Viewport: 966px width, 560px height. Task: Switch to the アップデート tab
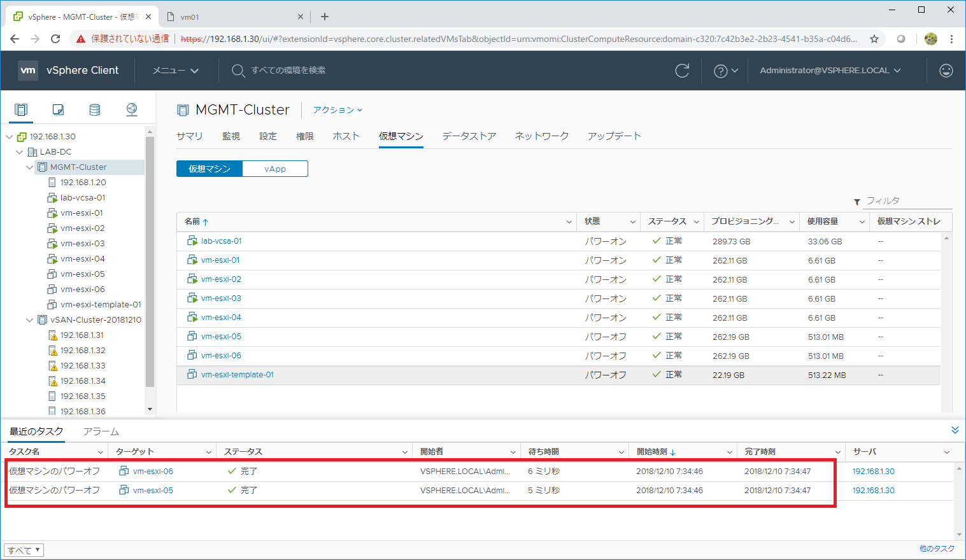pos(614,136)
